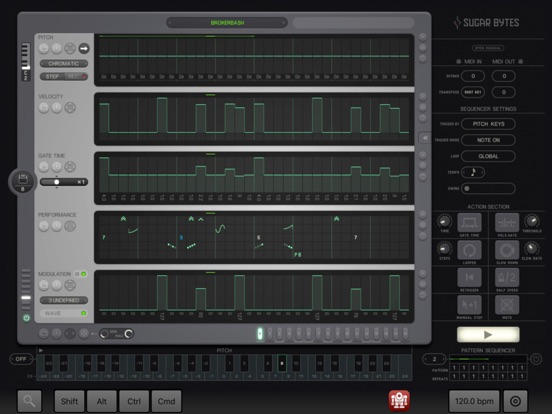Click the Cmd modifier key

point(167,401)
